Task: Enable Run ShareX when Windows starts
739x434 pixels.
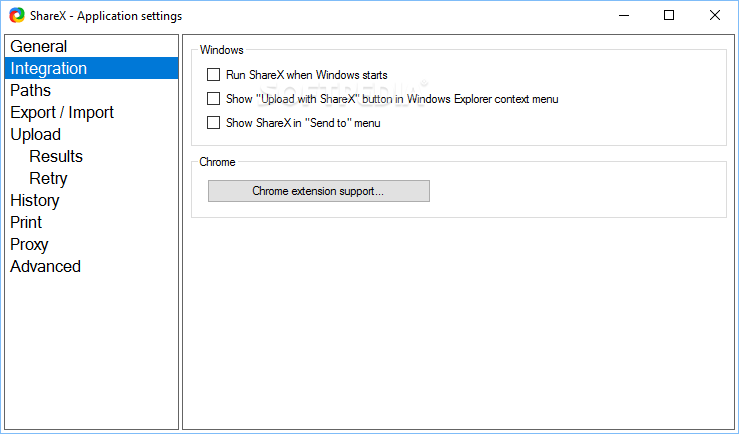Action: [213, 74]
